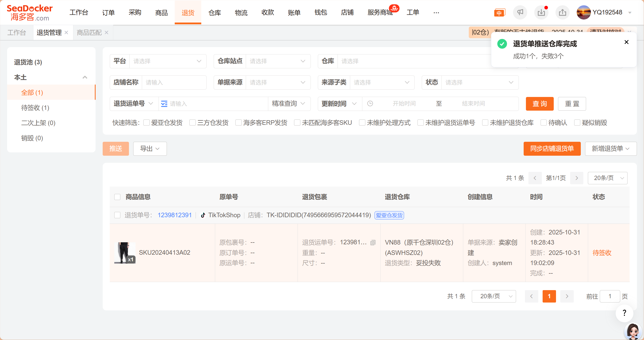The image size is (644, 340).
Task: Check the 爱亚仓发货 quick filter
Action: click(146, 123)
